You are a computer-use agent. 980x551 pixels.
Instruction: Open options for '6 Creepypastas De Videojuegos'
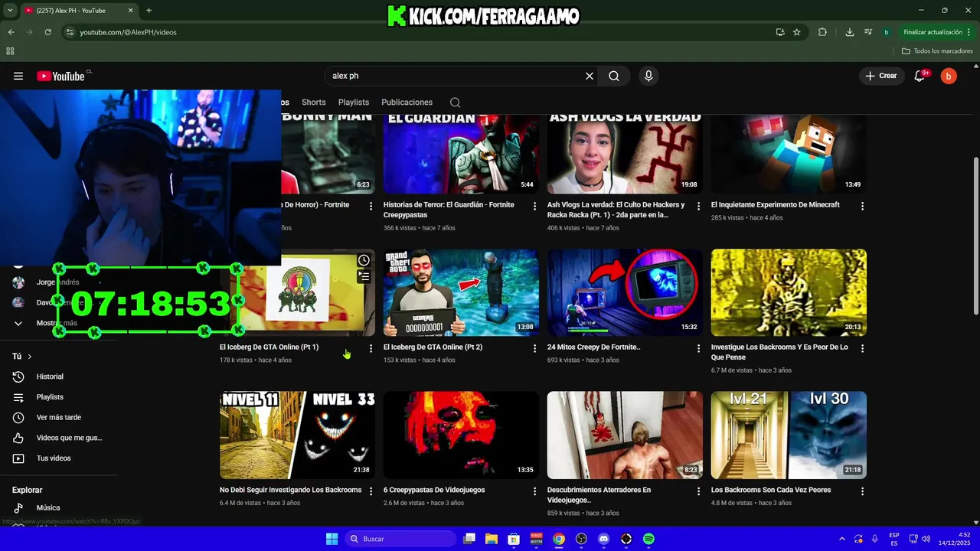[534, 491]
